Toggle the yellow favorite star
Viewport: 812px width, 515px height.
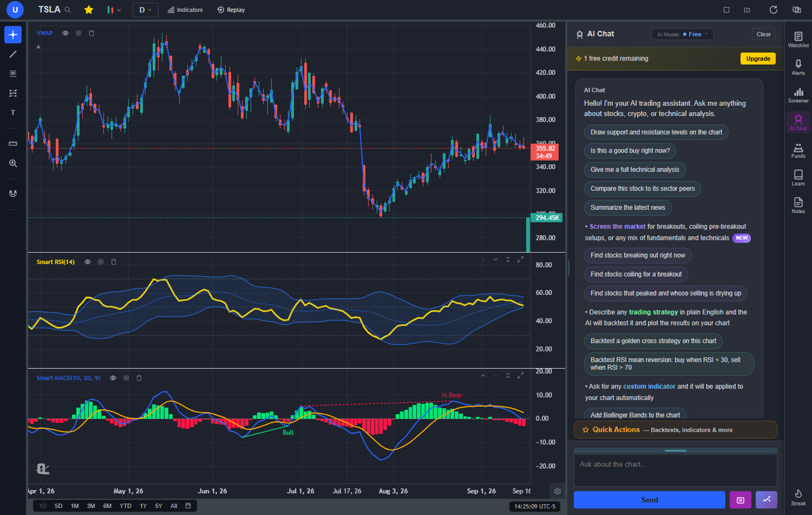click(x=89, y=10)
